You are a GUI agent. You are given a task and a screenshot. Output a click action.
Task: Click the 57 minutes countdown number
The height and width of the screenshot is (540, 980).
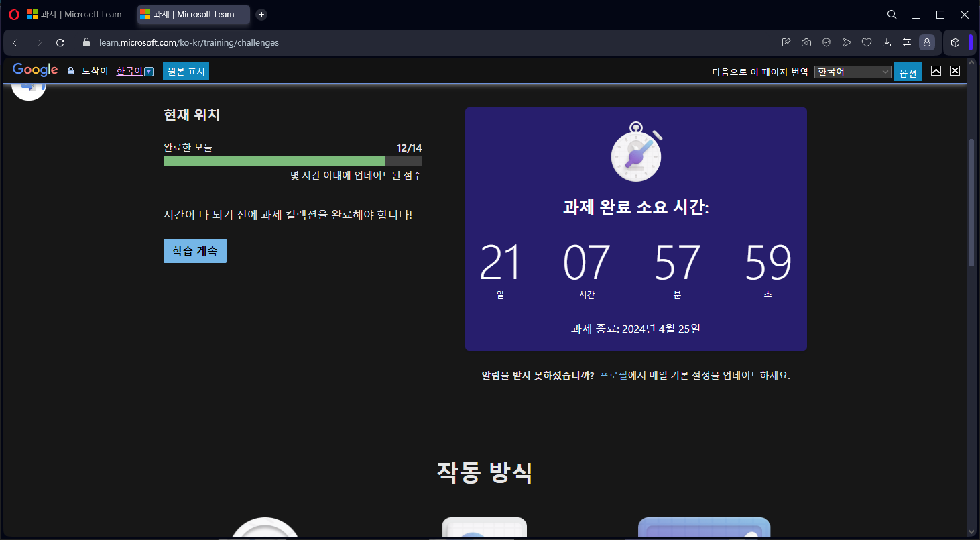pos(677,262)
